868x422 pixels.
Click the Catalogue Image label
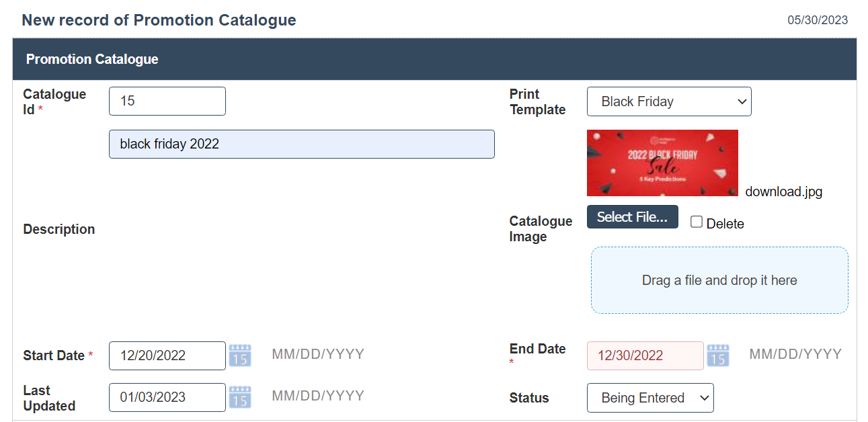coord(541,228)
